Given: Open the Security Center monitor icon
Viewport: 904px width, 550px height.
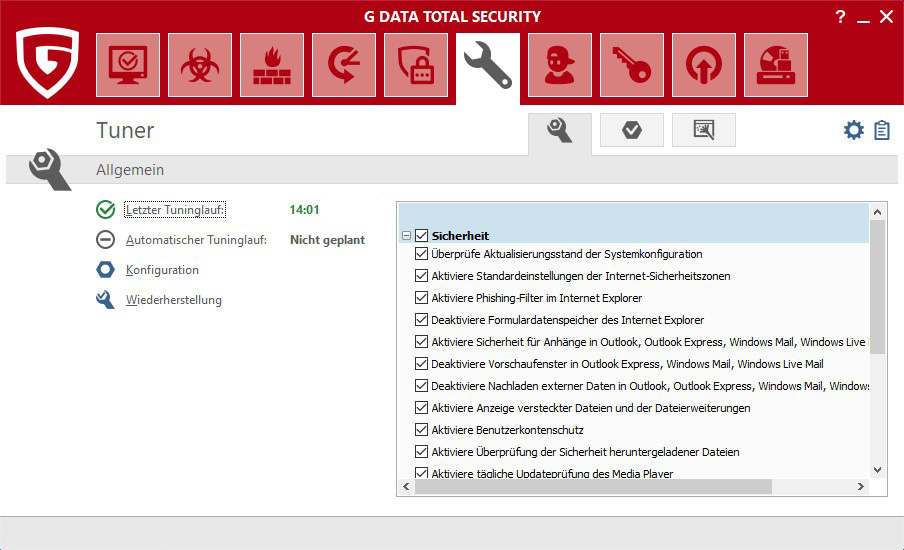Looking at the screenshot, I should (x=128, y=65).
